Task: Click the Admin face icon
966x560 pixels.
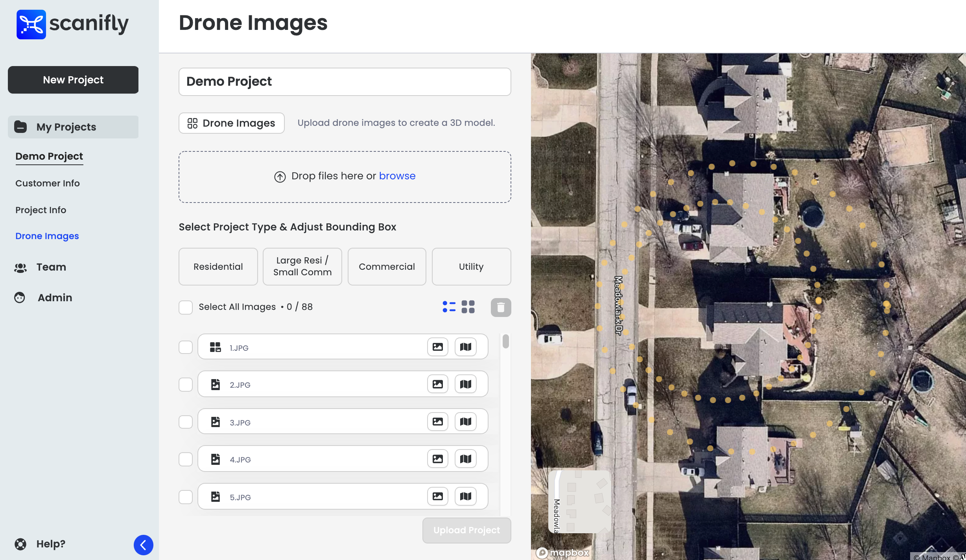Action: pos(20,298)
